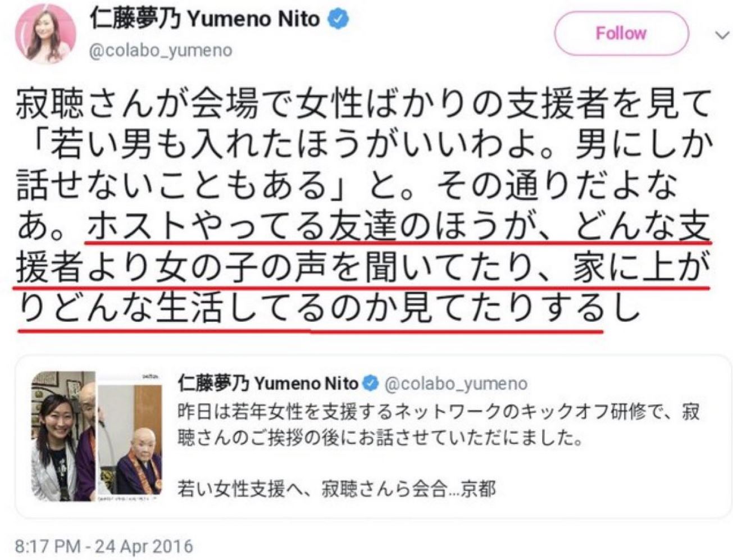Open the quoted tweet's @colabo_yumeno handle
733x560 pixels.
456,384
